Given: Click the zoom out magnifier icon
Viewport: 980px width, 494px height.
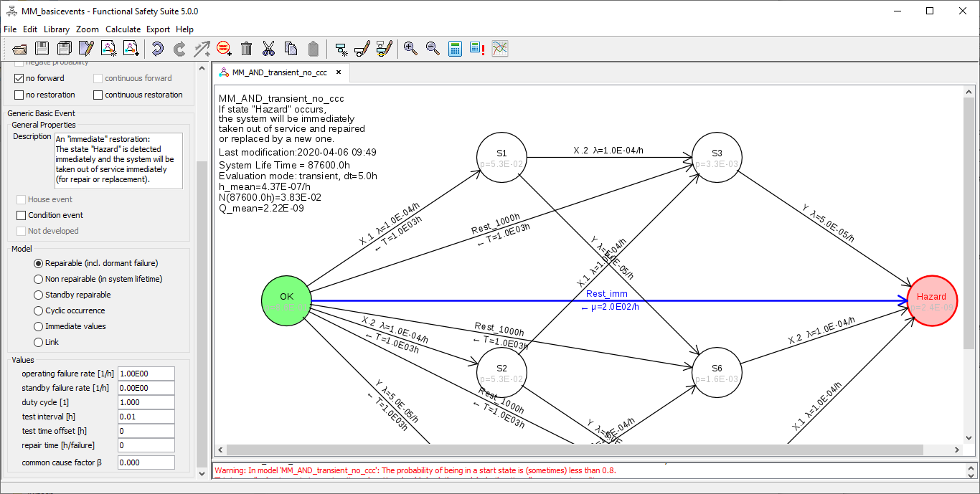Looking at the screenshot, I should [433, 49].
